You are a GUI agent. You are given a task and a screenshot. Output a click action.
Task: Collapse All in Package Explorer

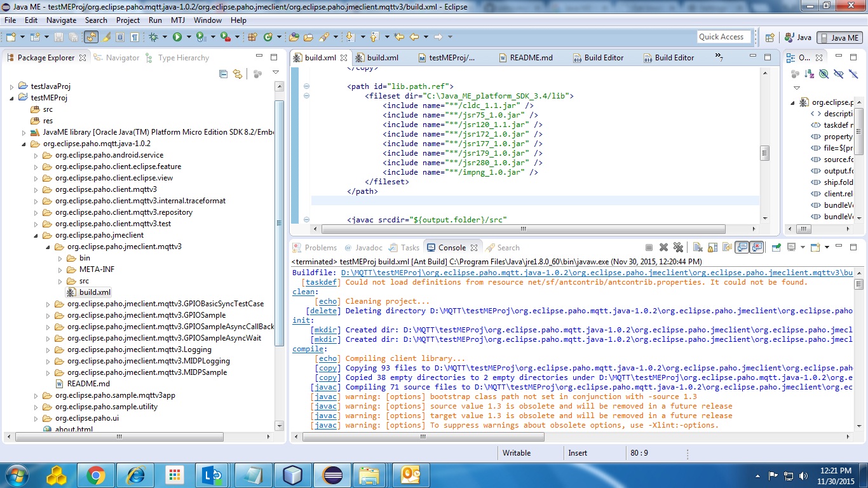(223, 74)
